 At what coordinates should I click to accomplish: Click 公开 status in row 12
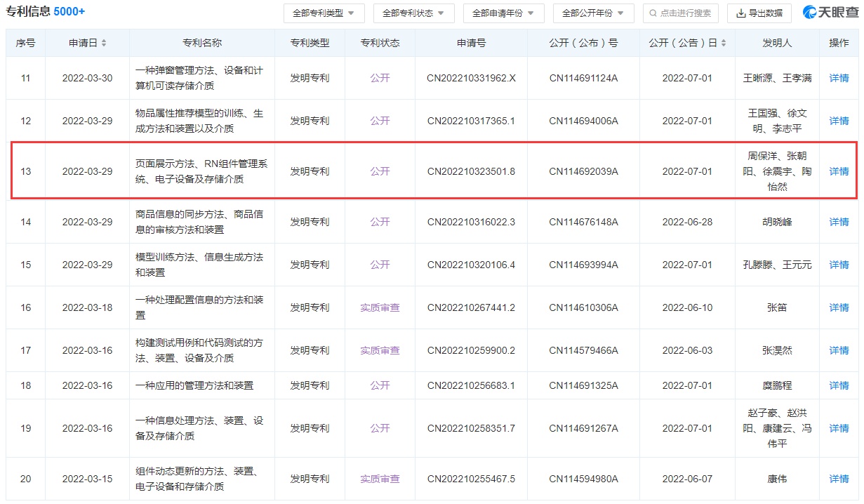(x=380, y=121)
